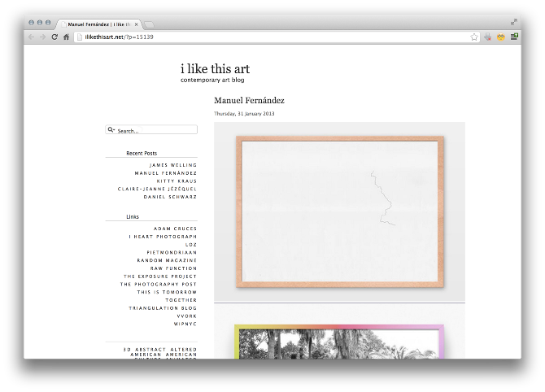Bookmark this page with the star icon
545x392 pixels.
[474, 37]
